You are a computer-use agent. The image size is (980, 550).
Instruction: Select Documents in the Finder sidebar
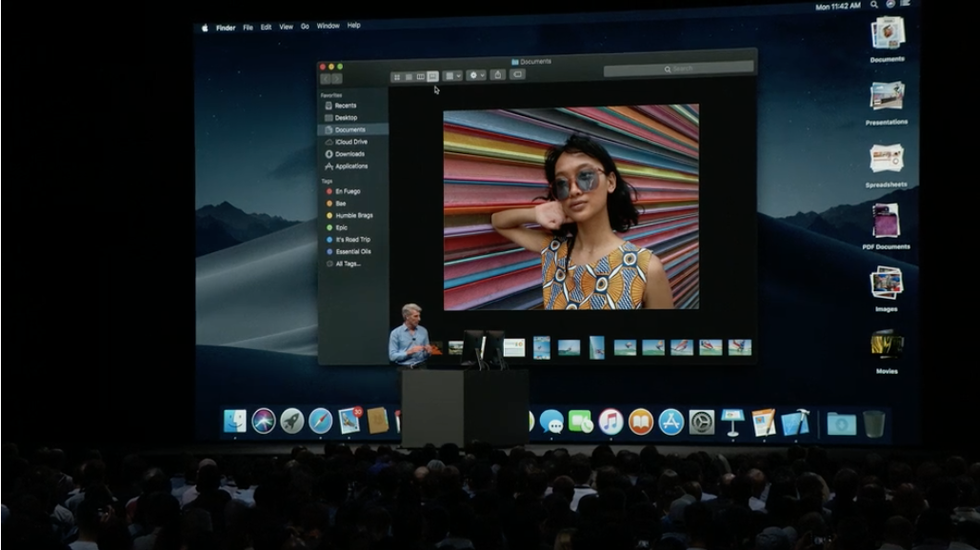(352, 129)
